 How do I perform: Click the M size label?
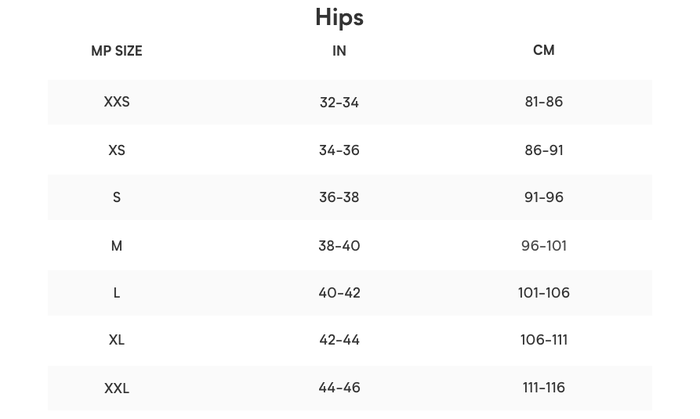tap(116, 245)
